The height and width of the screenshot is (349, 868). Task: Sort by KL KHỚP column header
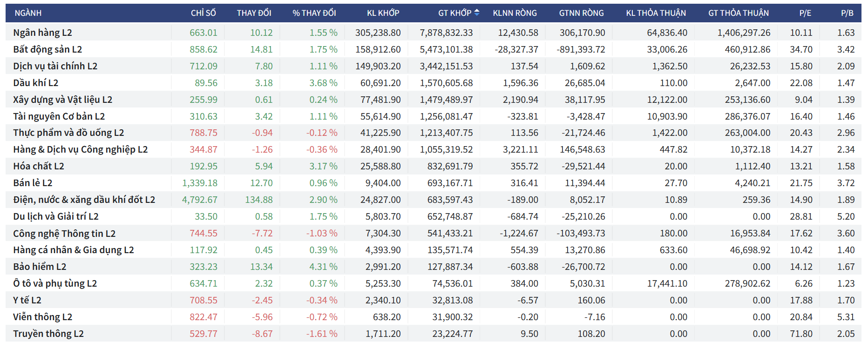(x=383, y=13)
